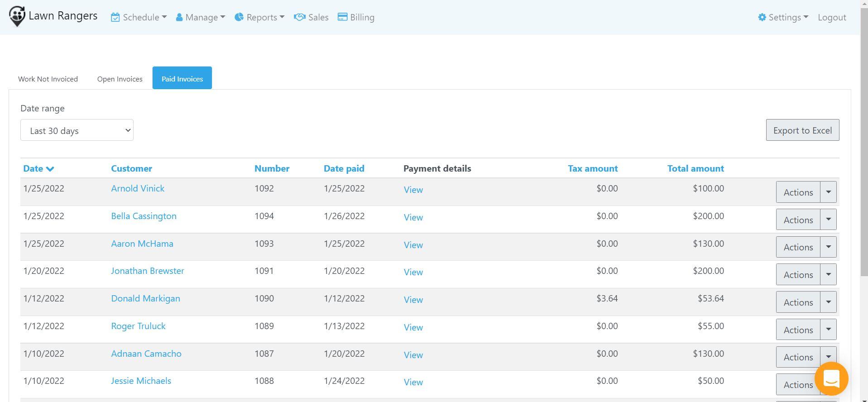Image resolution: width=868 pixels, height=402 pixels.
Task: Open customer Jessie Michaels
Action: [141, 381]
